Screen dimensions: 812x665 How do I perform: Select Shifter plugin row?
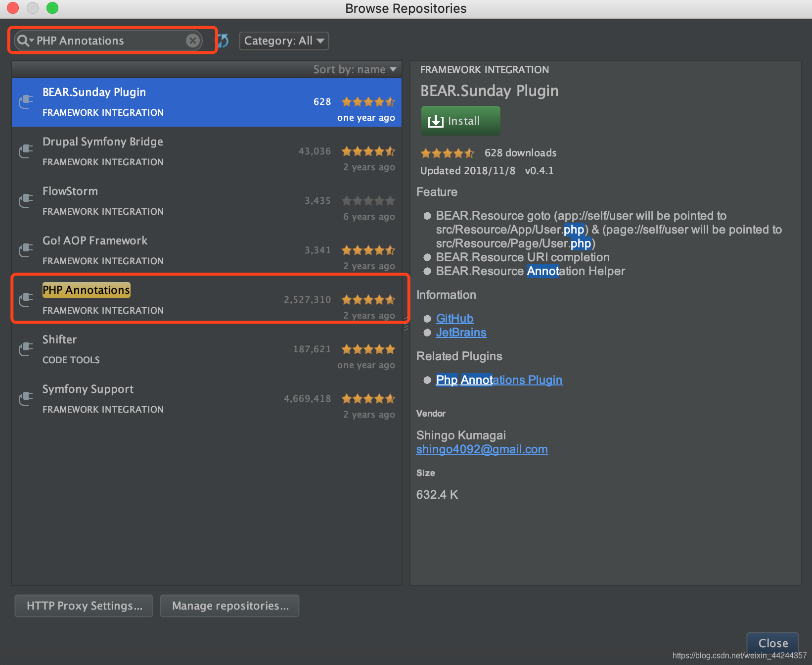click(x=207, y=349)
